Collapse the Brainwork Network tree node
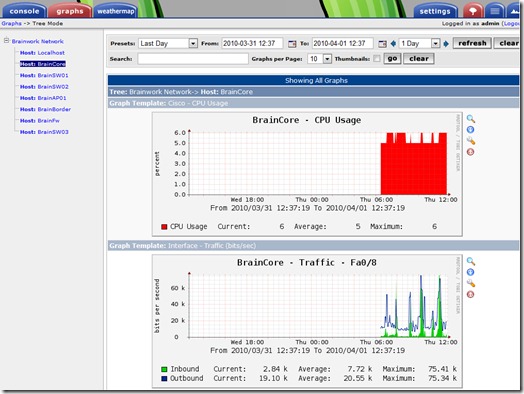The width and height of the screenshot is (524, 394). coord(6,41)
